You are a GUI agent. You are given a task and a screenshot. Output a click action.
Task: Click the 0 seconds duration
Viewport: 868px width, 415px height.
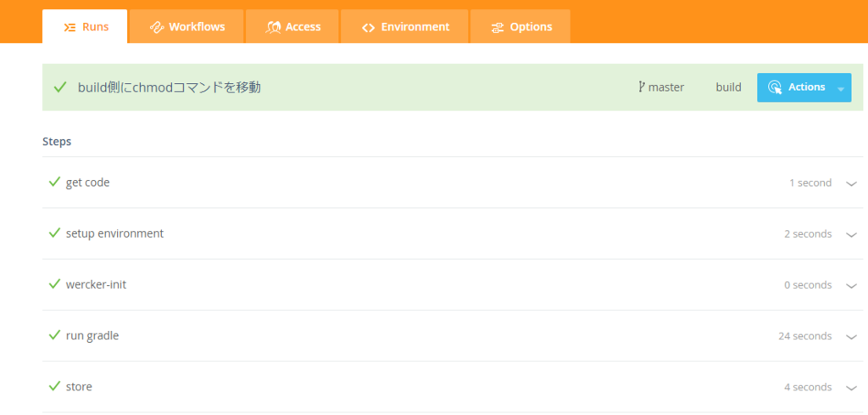tap(808, 285)
